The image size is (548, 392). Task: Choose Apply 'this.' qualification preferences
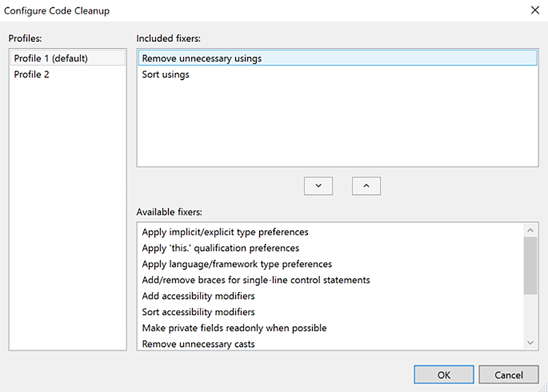click(x=220, y=247)
